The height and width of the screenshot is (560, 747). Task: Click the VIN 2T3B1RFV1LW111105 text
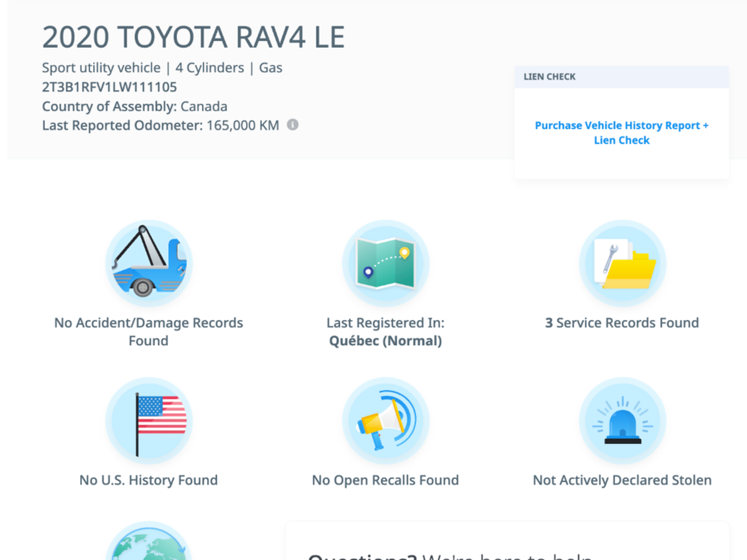[x=109, y=87]
